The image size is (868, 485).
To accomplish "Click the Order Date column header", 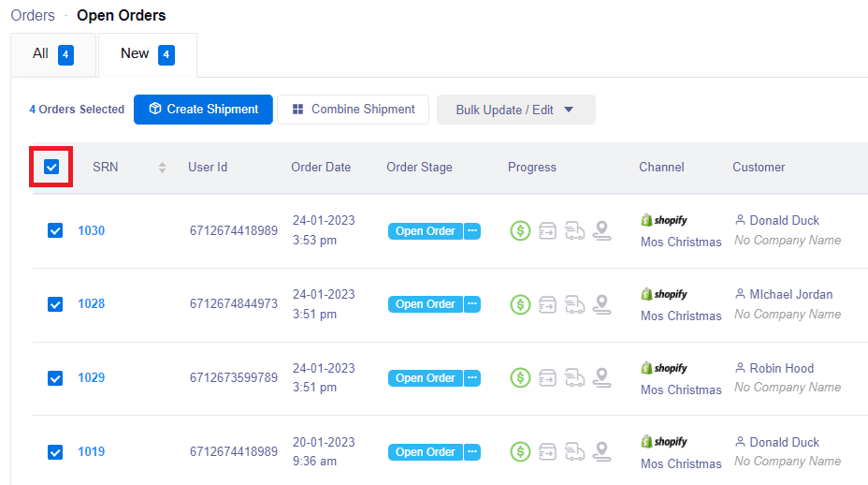I will (321, 167).
